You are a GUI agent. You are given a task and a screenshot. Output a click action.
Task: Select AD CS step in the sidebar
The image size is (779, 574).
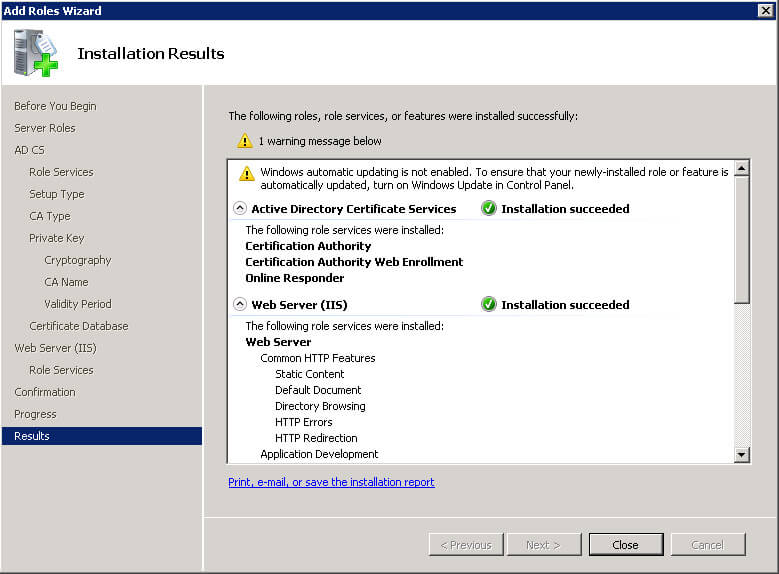coord(29,150)
